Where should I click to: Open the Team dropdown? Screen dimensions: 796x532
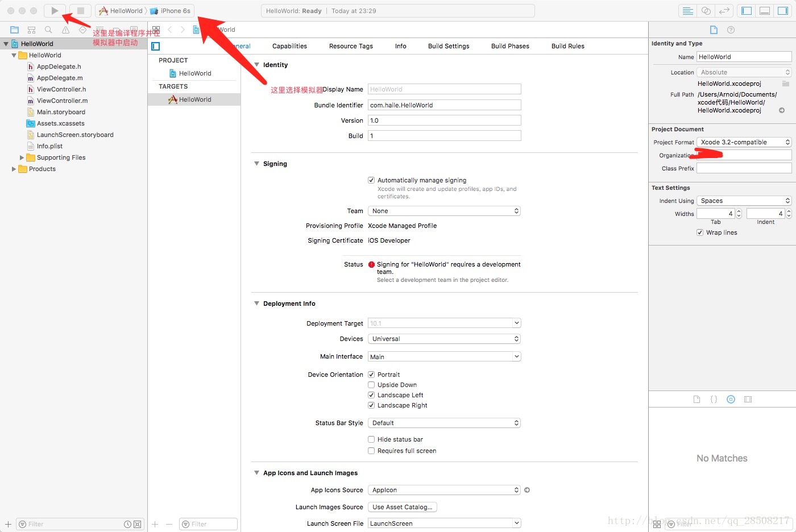coord(444,211)
